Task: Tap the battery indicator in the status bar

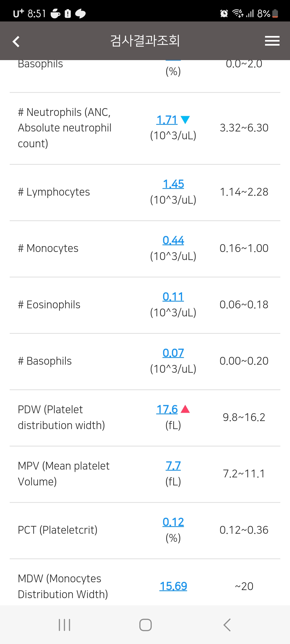Action: click(x=275, y=13)
